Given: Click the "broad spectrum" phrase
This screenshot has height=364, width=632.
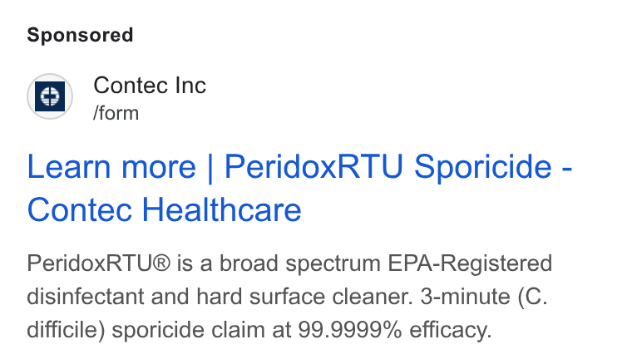Looking at the screenshot, I should pos(300,264).
